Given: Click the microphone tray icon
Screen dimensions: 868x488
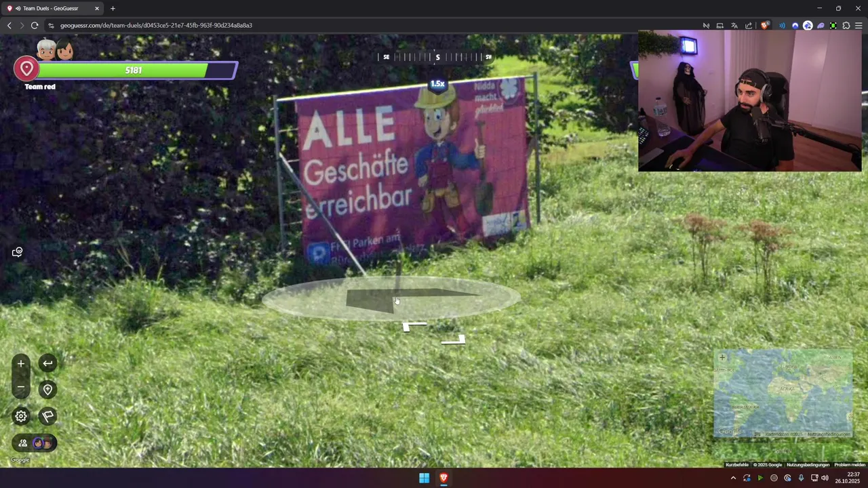Looking at the screenshot, I should (x=801, y=478).
